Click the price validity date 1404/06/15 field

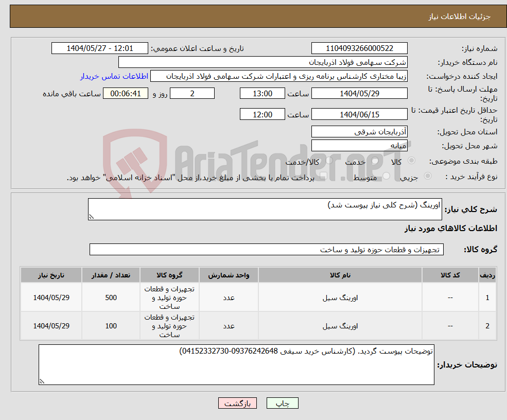tap(359, 114)
